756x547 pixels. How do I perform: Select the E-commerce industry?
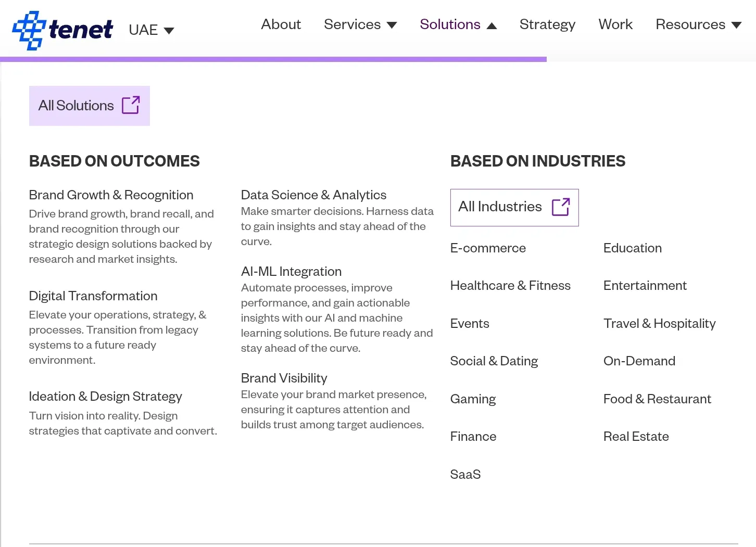(488, 249)
